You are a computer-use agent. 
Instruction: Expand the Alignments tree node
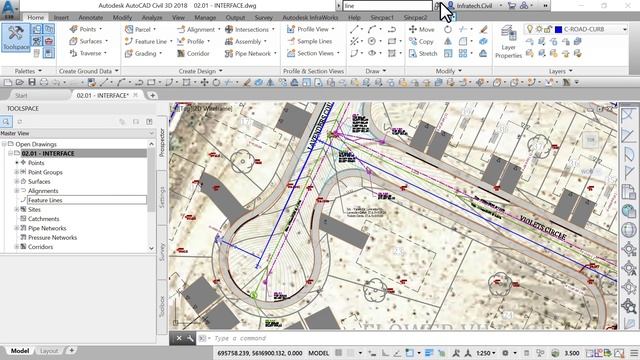coord(17,191)
